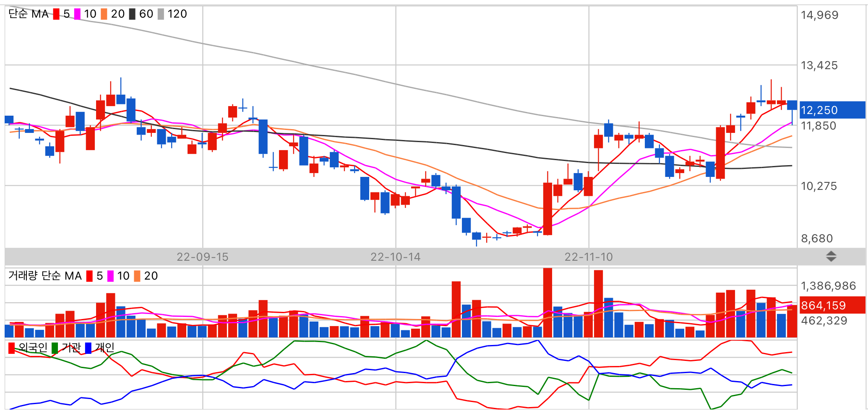
Task: Click the 11,850 price axis label
Action: pyautogui.click(x=818, y=126)
